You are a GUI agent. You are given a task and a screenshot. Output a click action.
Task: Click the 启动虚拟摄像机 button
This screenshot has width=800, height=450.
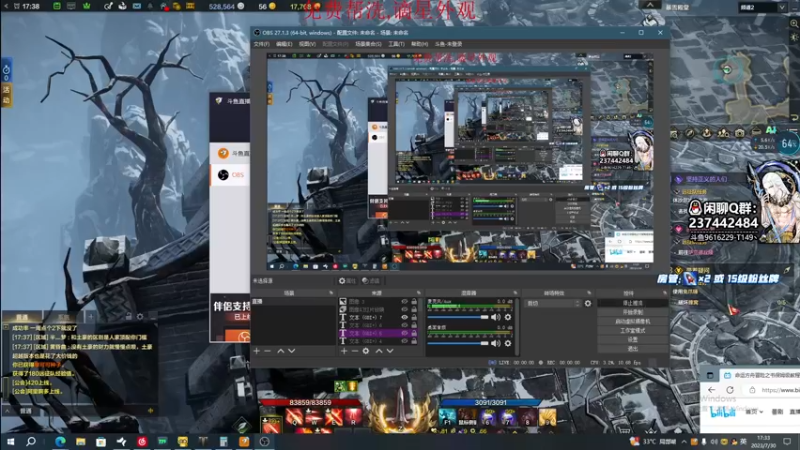pyautogui.click(x=633, y=321)
